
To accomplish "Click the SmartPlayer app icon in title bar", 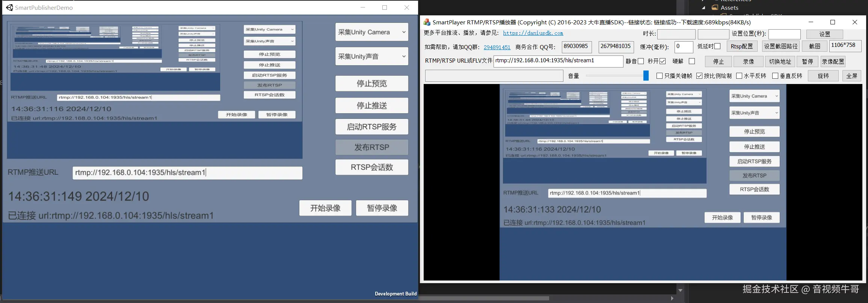I will pos(427,22).
